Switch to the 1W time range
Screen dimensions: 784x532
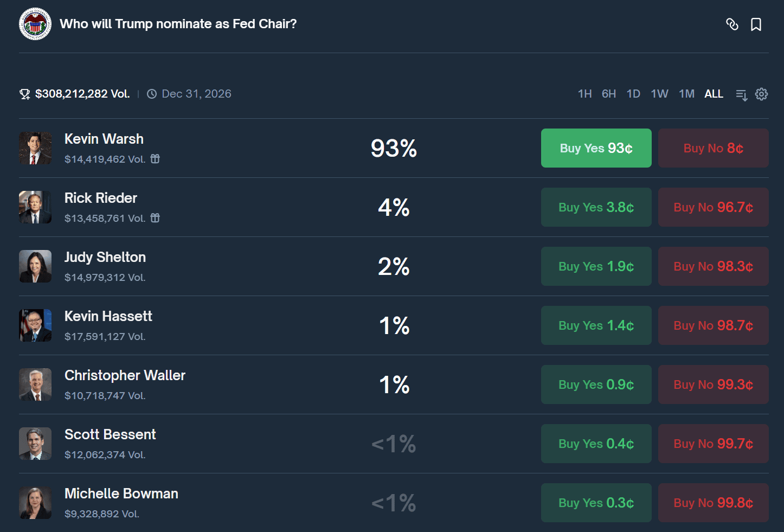(x=659, y=94)
